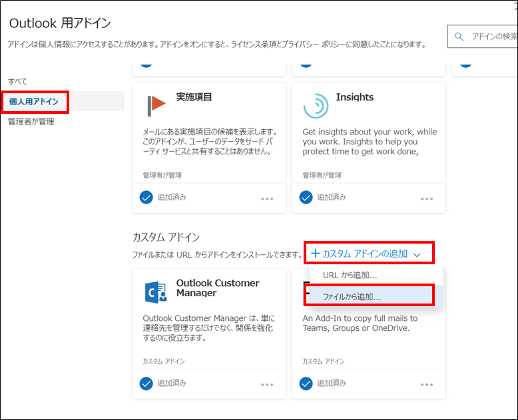
Task: Choose ファイルから追加... menu item
Action: [x=376, y=296]
